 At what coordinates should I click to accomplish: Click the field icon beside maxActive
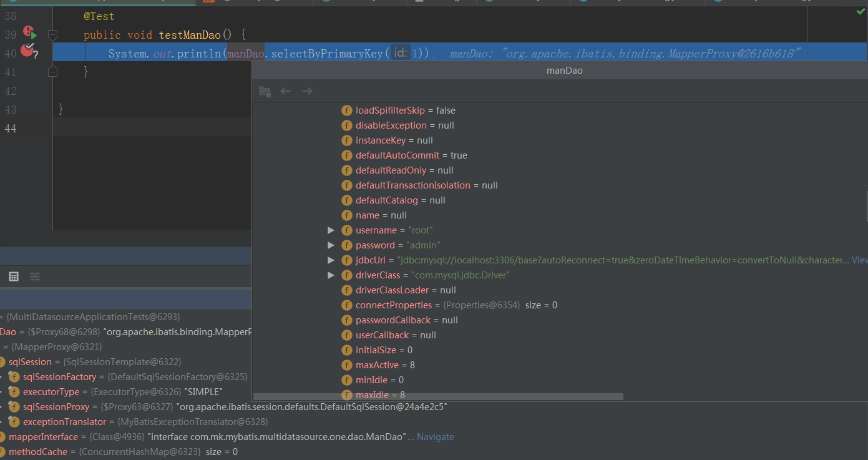[x=347, y=365]
